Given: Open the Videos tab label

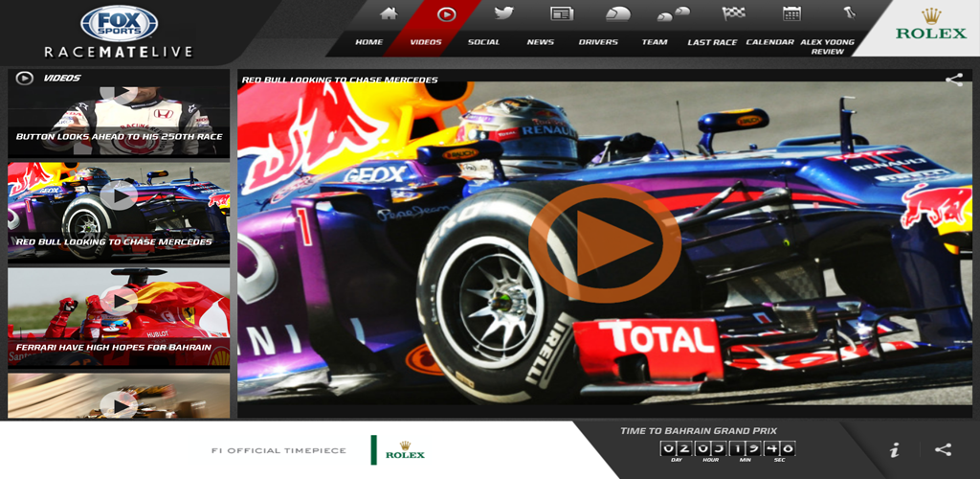Looking at the screenshot, I should point(426,42).
